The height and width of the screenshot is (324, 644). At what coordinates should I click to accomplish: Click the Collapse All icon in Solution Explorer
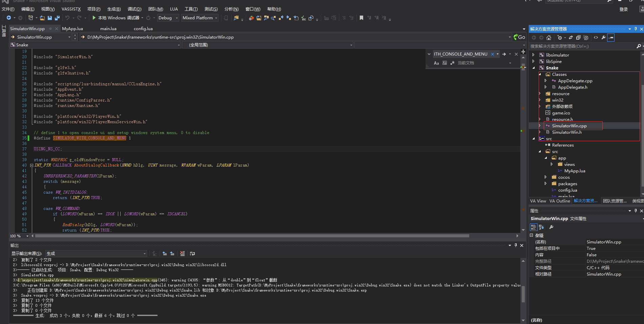click(578, 38)
